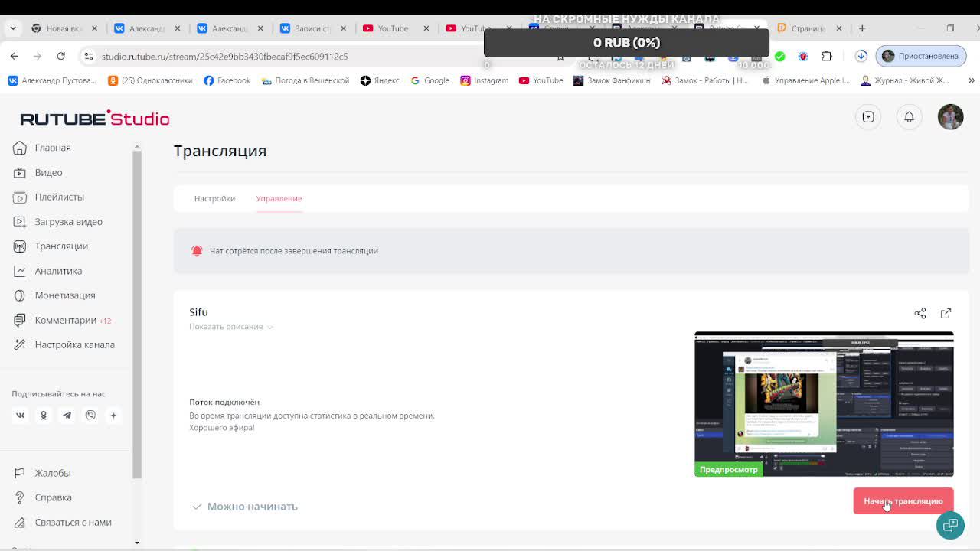Open the browser tab search dropdown
This screenshot has width=980, height=551.
(x=13, y=28)
